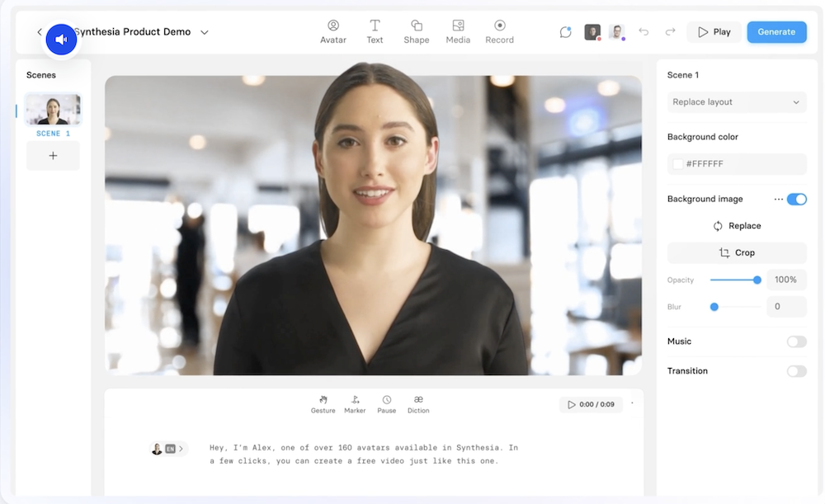Click the Record icon
This screenshot has width=825, height=504.
(x=499, y=31)
